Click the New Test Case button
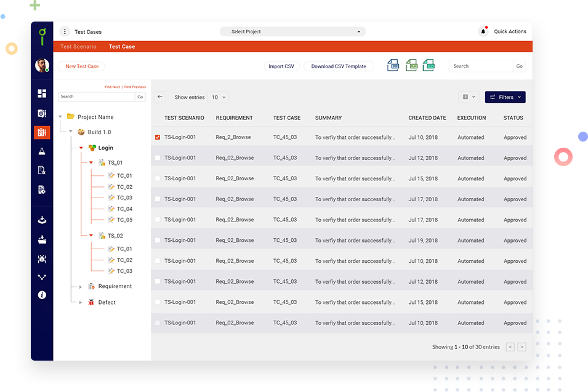 point(82,66)
